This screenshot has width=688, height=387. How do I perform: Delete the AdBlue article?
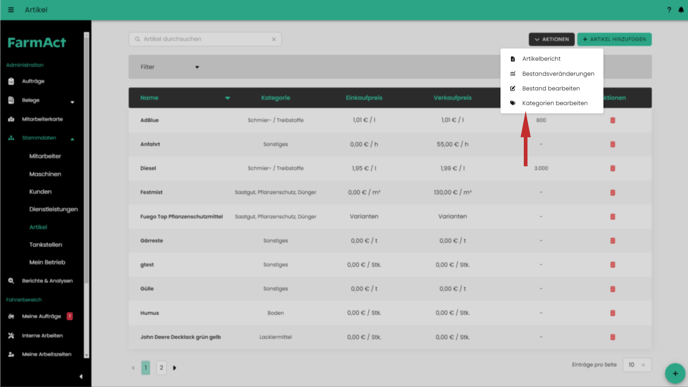[x=613, y=120]
